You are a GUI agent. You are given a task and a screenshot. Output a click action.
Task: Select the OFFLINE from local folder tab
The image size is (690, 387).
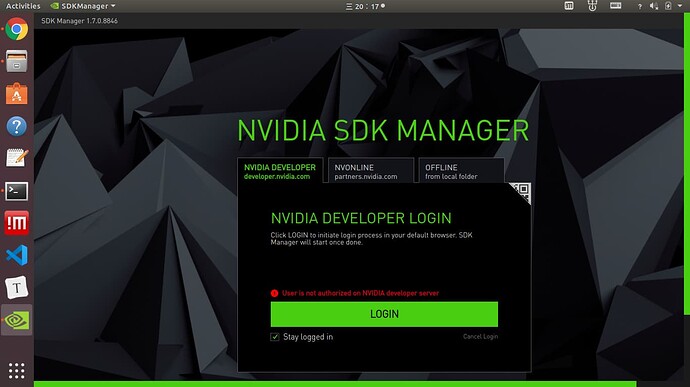point(461,171)
